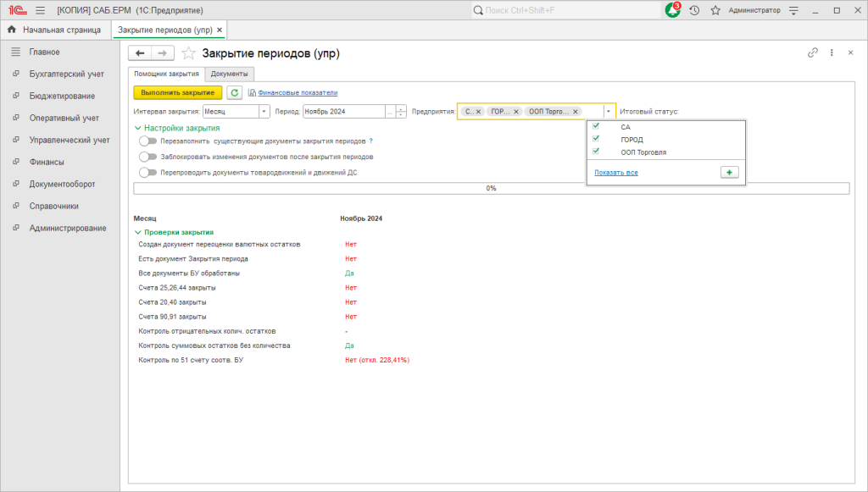Copy link with the chain icon
Screen dimensions: 868x492
pyautogui.click(x=813, y=53)
